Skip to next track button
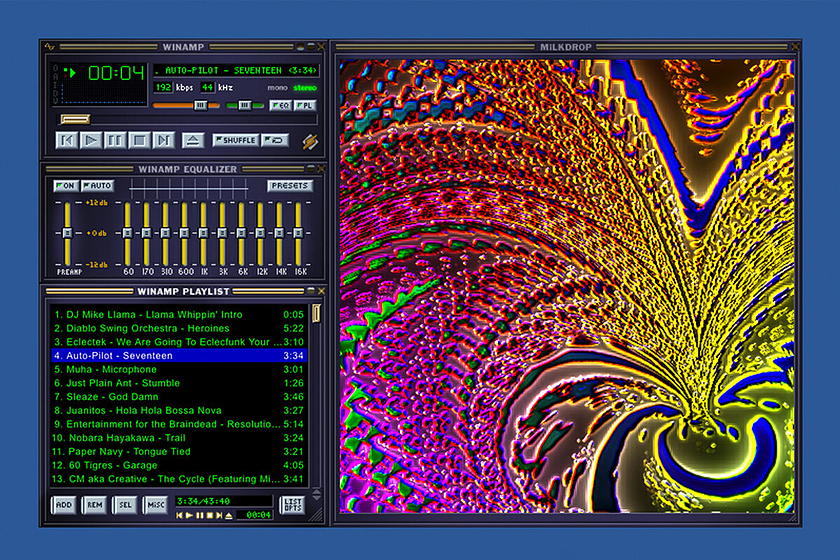 coord(164,140)
